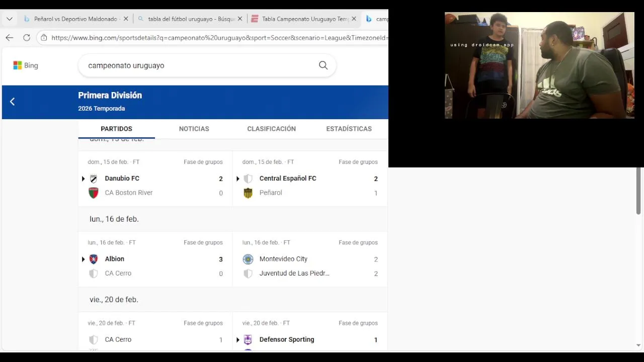Screen dimensions: 644x362
Task: Click the droidcam webcam overlay
Action: coord(539,65)
